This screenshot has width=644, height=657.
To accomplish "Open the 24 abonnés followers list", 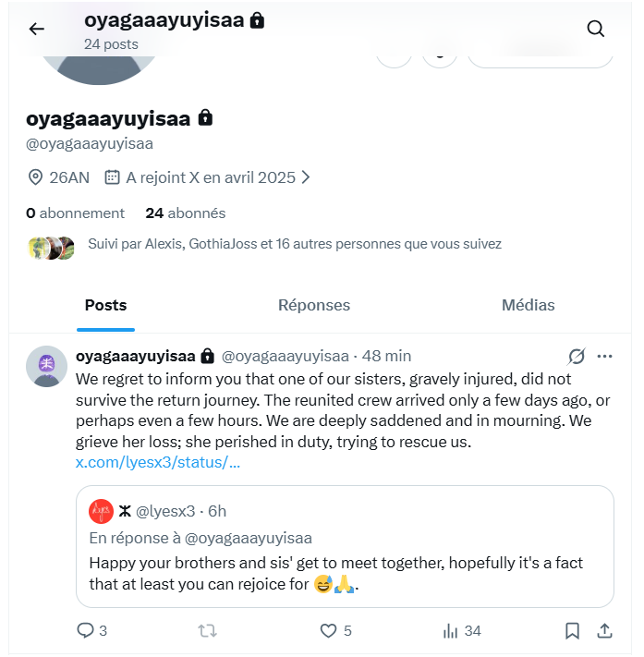I will pyautogui.click(x=185, y=213).
